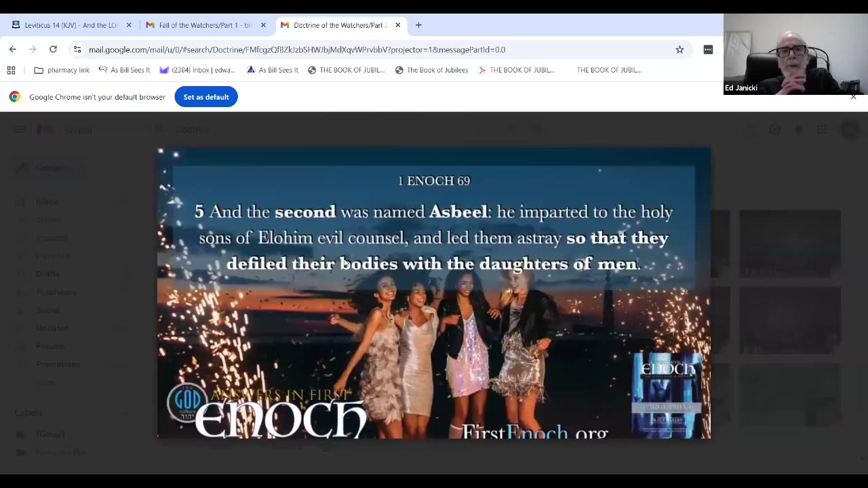Screen dimensions: 868x488
Task: Open The Book of Jubilees bookmark
Action: point(431,70)
